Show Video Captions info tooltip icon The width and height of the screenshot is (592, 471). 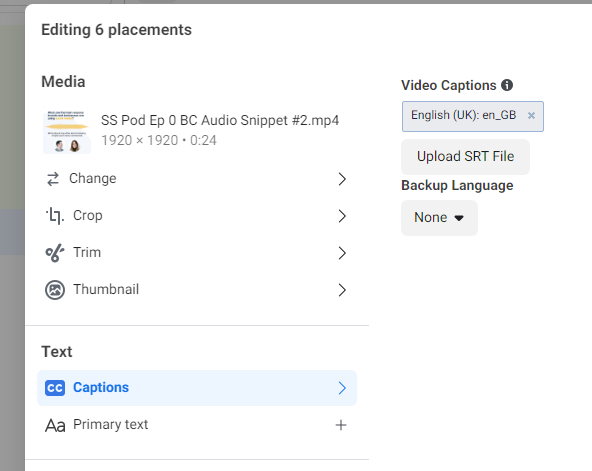coord(507,85)
